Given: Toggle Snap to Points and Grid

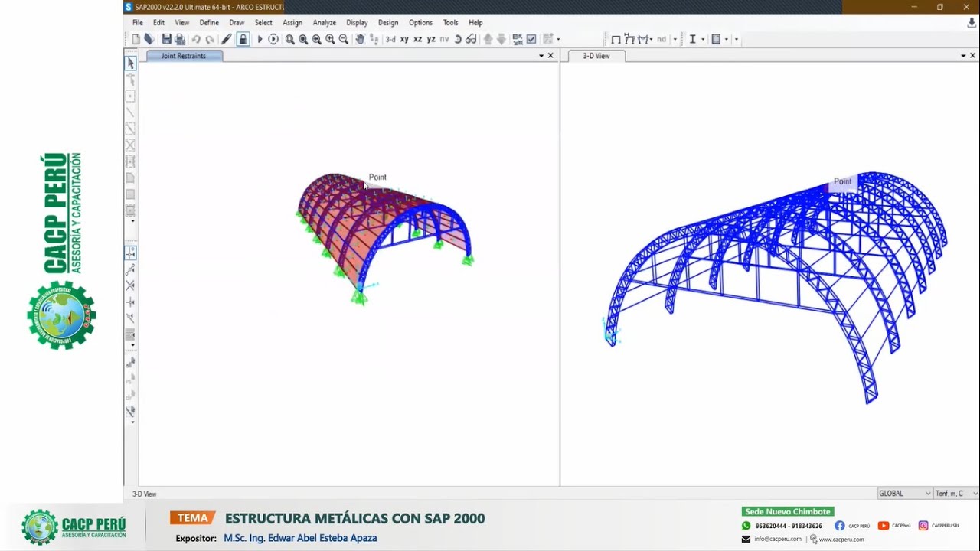Looking at the screenshot, I should (130, 253).
